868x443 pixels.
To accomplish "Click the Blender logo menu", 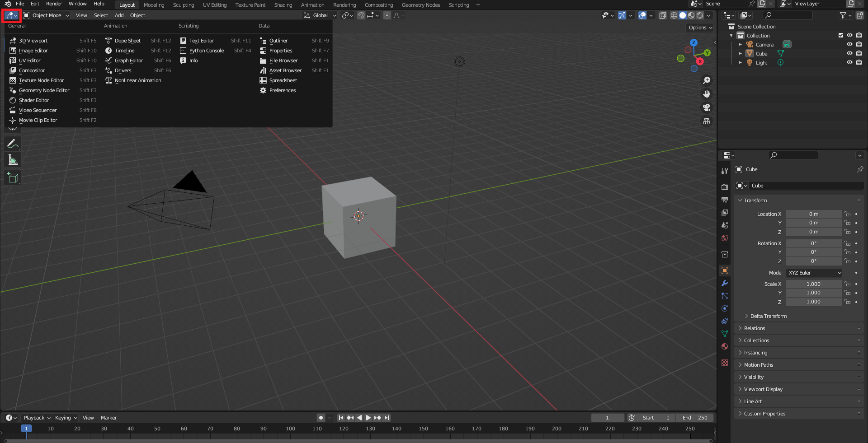I will (x=8, y=4).
